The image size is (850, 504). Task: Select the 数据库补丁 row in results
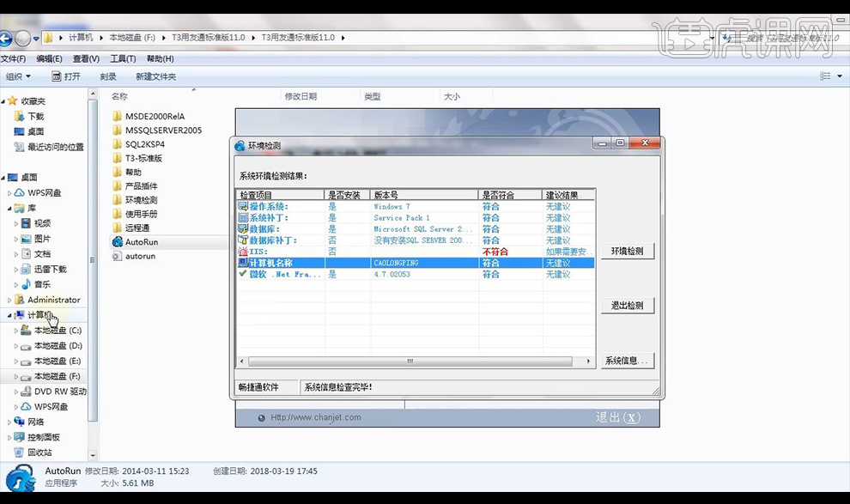[416, 240]
